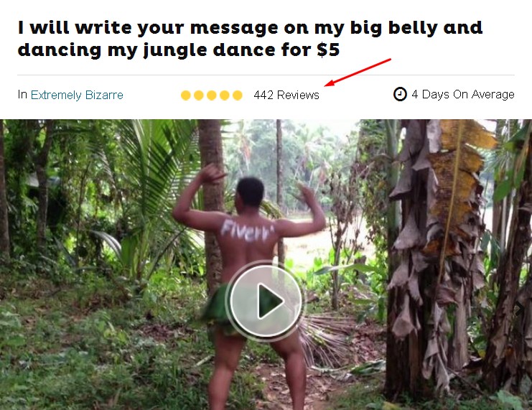
Task: Play the jungle dance video
Action: coord(266,301)
